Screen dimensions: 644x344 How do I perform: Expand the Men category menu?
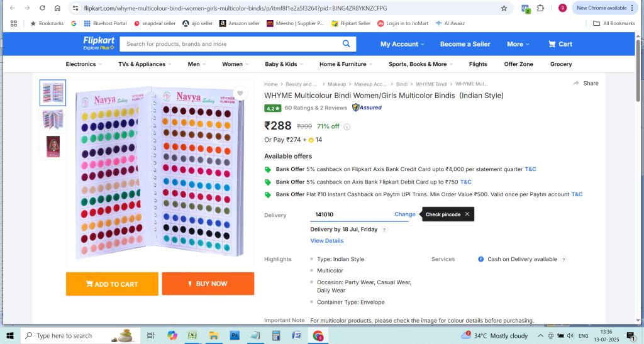(x=197, y=64)
